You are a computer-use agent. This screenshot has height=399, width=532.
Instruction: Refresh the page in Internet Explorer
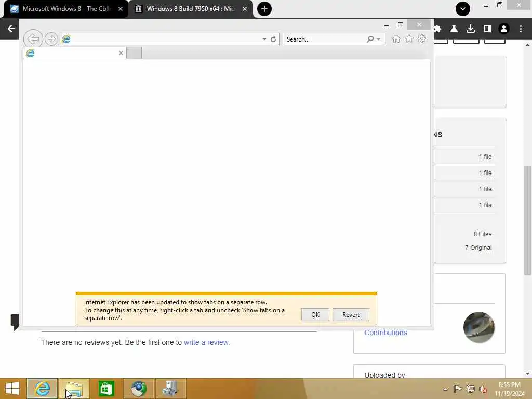click(273, 39)
